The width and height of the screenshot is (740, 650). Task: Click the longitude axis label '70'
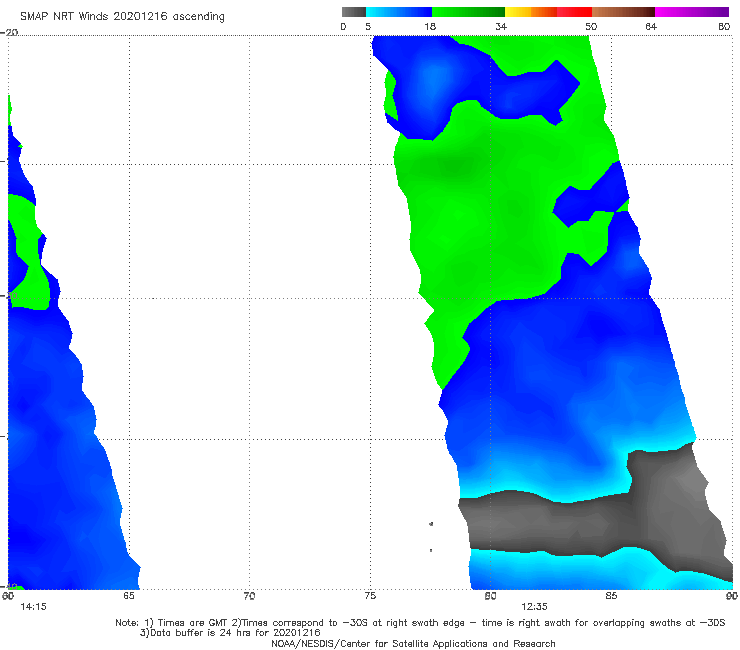tap(249, 596)
